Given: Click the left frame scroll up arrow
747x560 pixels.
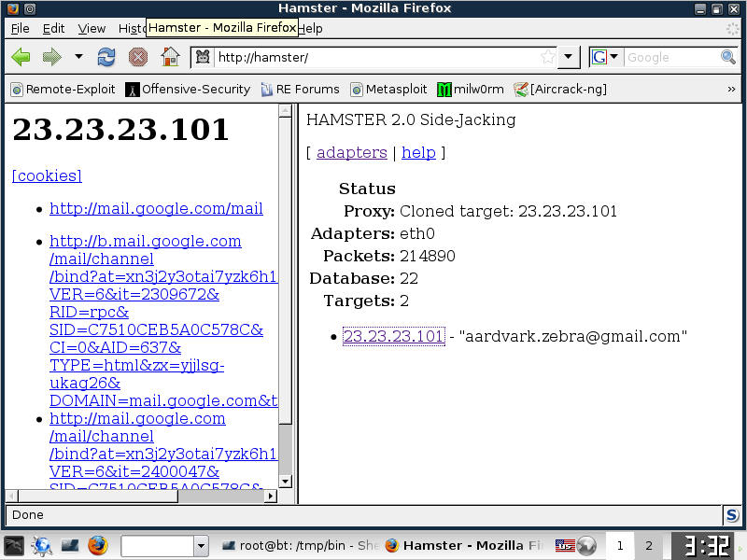Looking at the screenshot, I should pyautogui.click(x=286, y=111).
